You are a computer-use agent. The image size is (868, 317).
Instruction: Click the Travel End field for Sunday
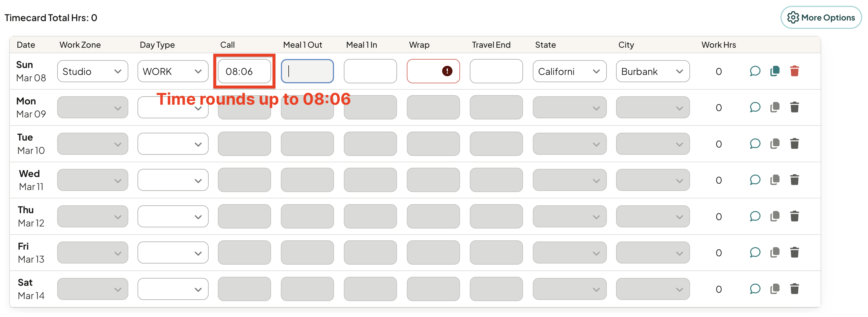(x=496, y=71)
